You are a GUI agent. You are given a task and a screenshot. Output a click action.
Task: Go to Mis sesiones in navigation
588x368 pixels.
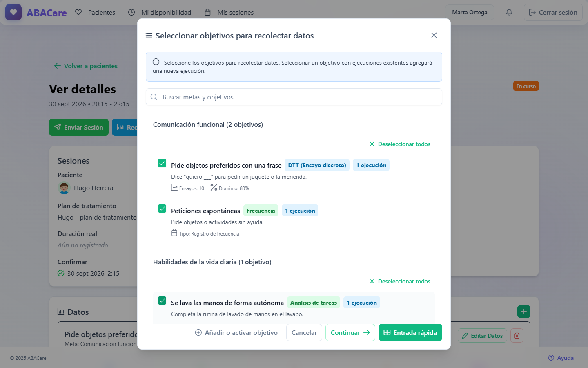[x=229, y=12]
